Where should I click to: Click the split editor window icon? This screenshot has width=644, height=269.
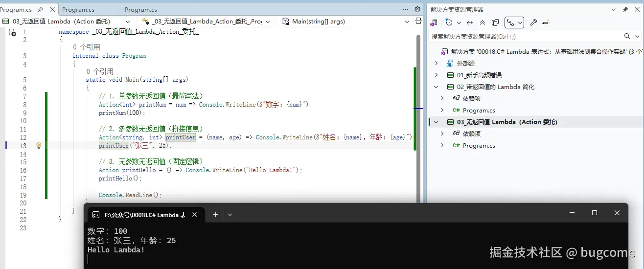pos(418,21)
